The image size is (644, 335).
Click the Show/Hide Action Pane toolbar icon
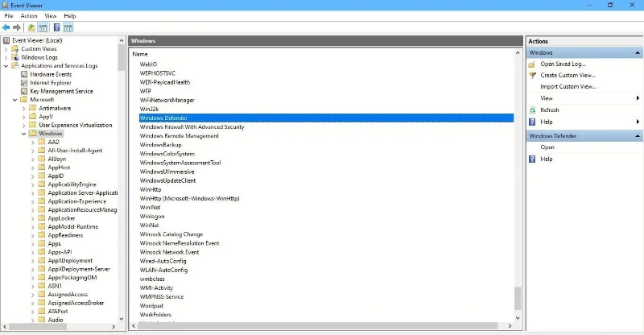(x=68, y=27)
